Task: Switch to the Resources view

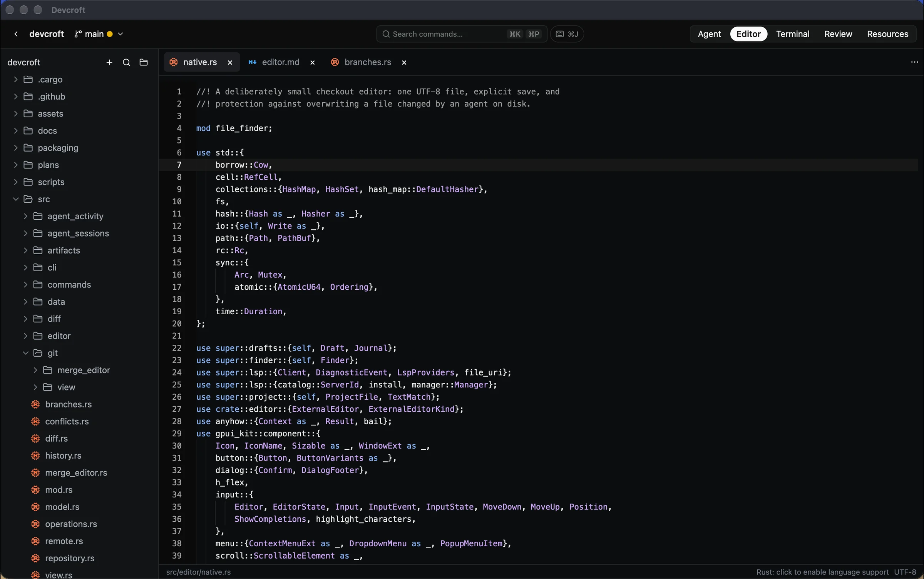Action: (887, 34)
